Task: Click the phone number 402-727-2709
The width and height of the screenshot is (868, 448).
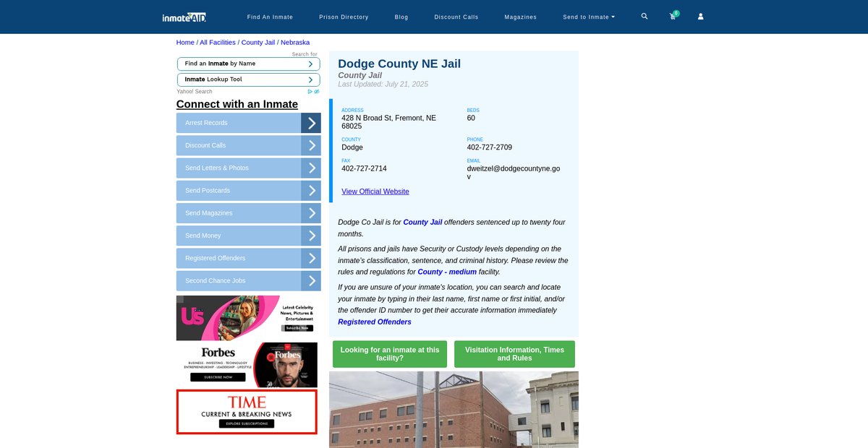Action: pos(490,147)
